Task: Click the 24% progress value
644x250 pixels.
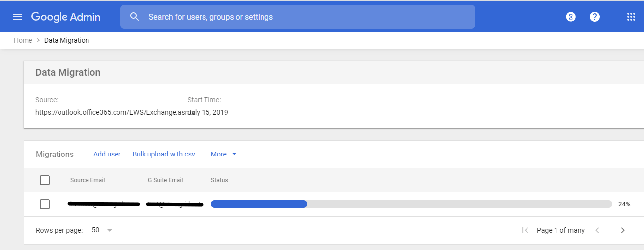Action: 624,204
